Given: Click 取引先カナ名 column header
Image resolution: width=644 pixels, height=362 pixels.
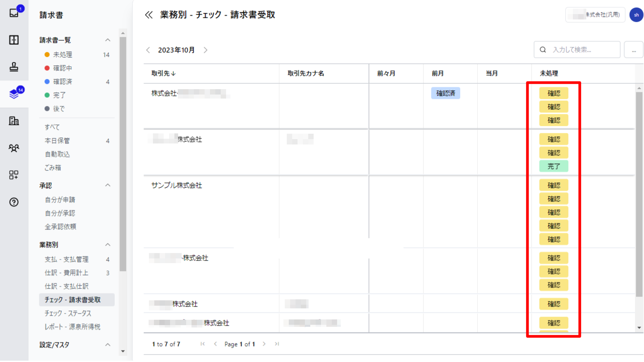Looking at the screenshot, I should click(306, 73).
